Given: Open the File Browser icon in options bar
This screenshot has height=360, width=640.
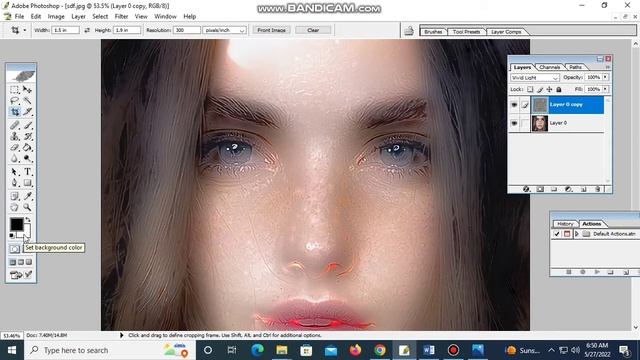Looking at the screenshot, I should (x=409, y=31).
